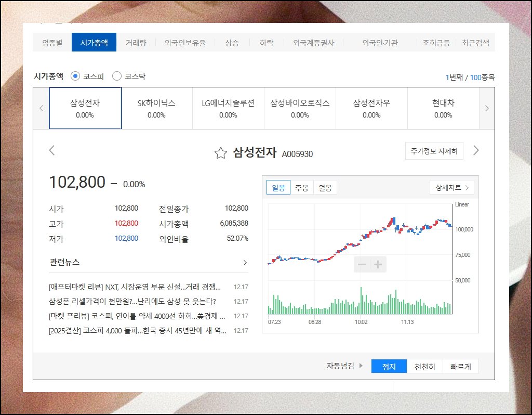The height and width of the screenshot is (415, 532).
Task: Select the 삼성전자 stock card
Action: pyautogui.click(x=85, y=108)
